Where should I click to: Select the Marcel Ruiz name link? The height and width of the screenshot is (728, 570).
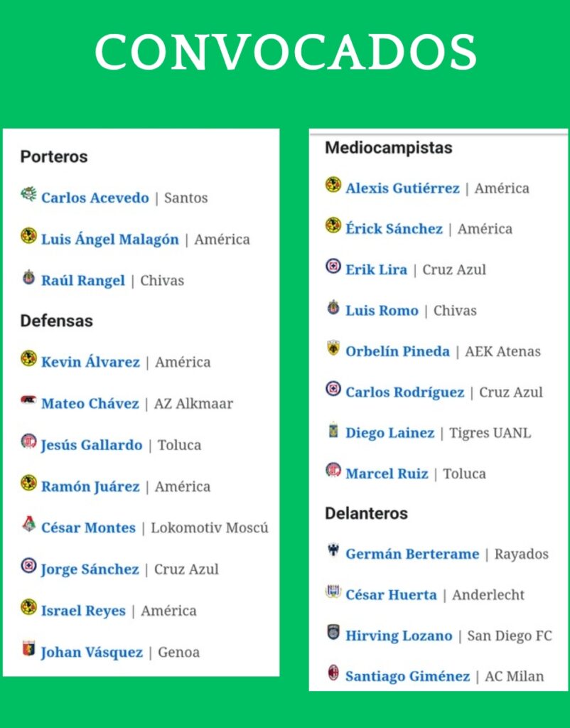click(x=387, y=473)
